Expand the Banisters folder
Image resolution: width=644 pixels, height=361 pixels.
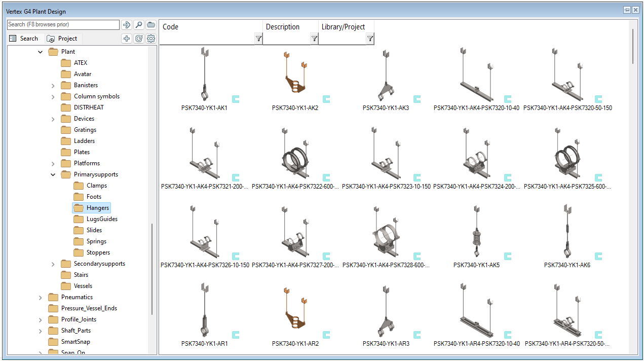pos(53,85)
